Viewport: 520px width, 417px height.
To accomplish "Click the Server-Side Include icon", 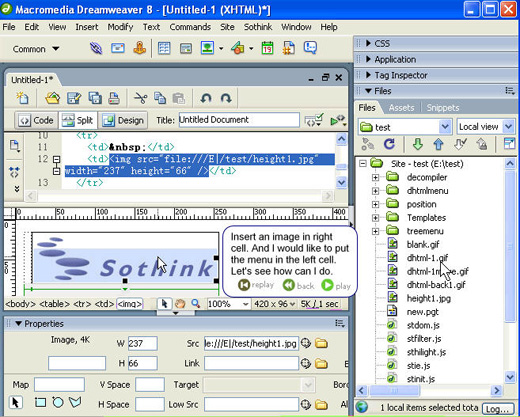I will [x=289, y=48].
